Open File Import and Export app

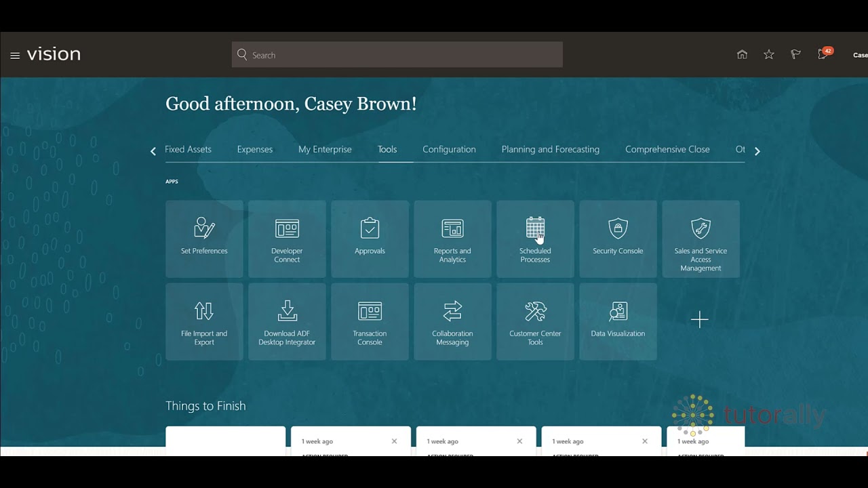pyautogui.click(x=204, y=321)
